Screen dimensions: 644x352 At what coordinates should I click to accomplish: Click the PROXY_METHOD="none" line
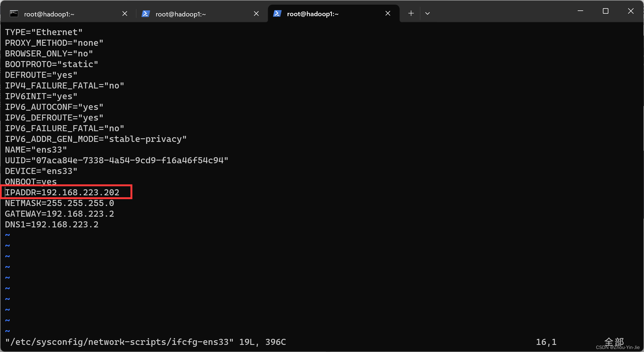(54, 43)
